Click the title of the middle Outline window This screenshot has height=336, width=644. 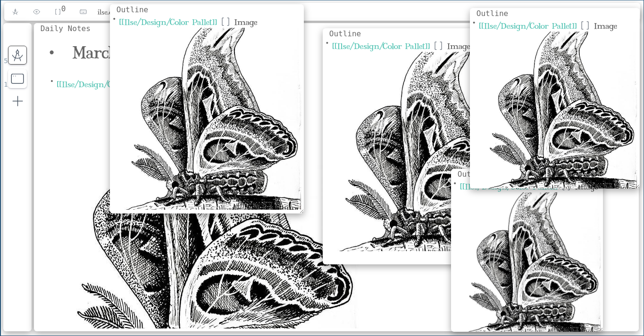pos(345,33)
